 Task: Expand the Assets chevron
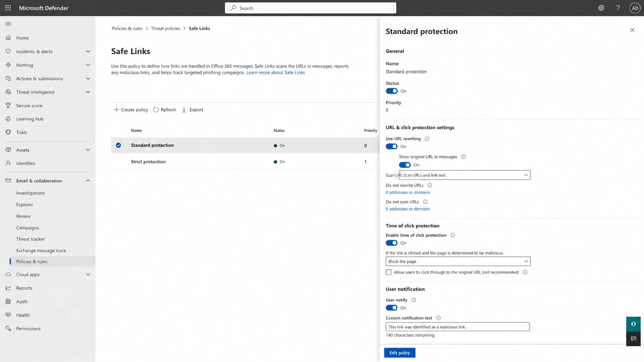88,150
